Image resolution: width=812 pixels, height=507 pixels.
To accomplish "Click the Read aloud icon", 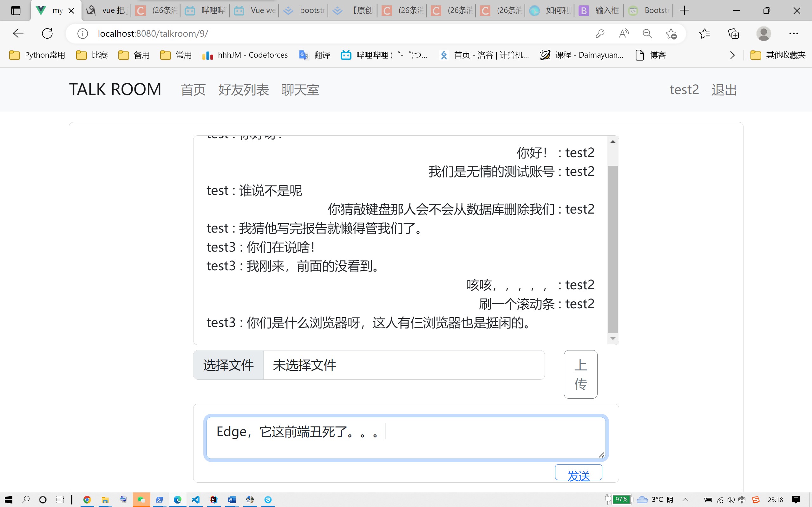I will click(624, 34).
